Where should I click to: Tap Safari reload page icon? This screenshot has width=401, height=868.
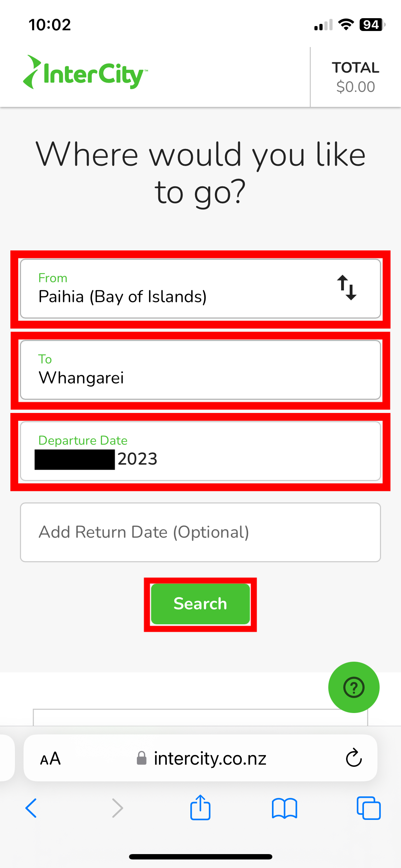click(354, 758)
